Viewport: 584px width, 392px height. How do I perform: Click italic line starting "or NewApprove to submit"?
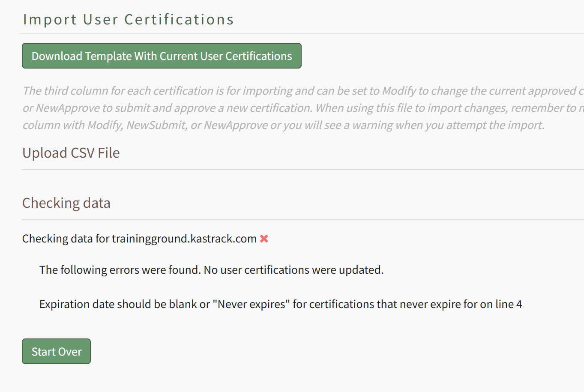click(x=303, y=108)
